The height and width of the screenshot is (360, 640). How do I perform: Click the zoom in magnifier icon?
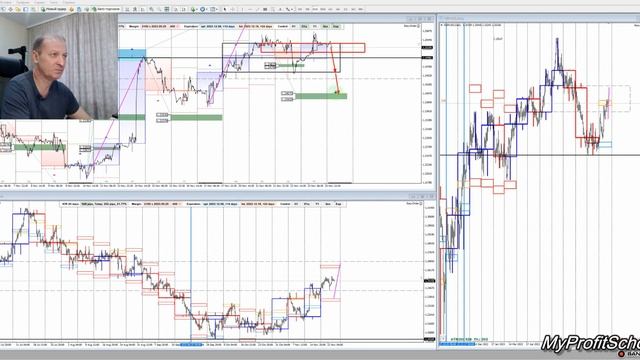point(152,9)
